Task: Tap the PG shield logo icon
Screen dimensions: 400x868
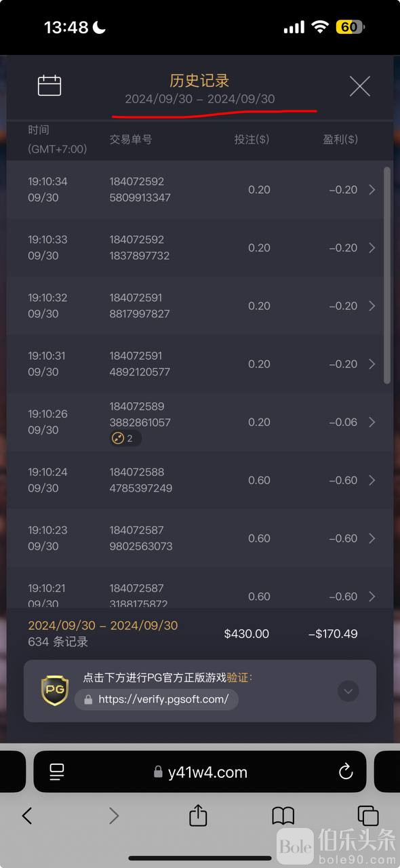Action: tap(54, 691)
